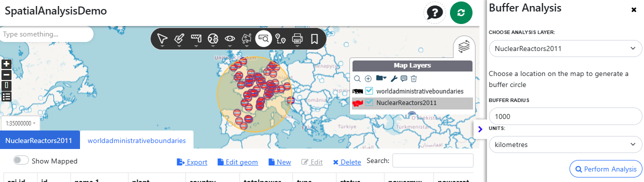Open the draw/edit sketch tool
Image resolution: width=644 pixels, height=182 pixels.
[179, 38]
